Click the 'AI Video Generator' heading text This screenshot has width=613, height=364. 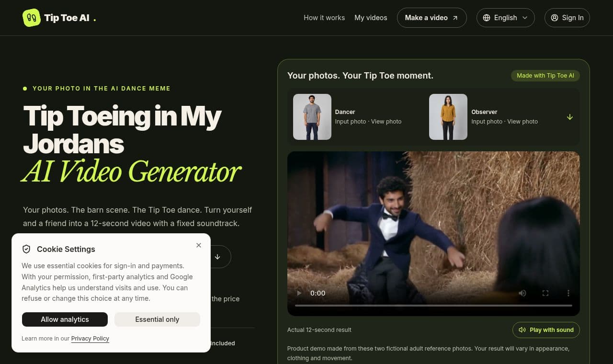click(x=131, y=171)
